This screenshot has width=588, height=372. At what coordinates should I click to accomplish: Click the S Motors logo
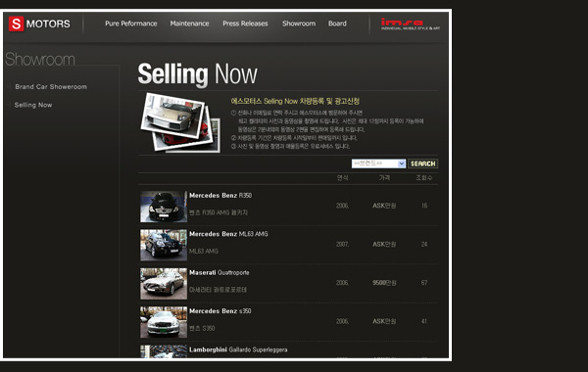pyautogui.click(x=39, y=23)
